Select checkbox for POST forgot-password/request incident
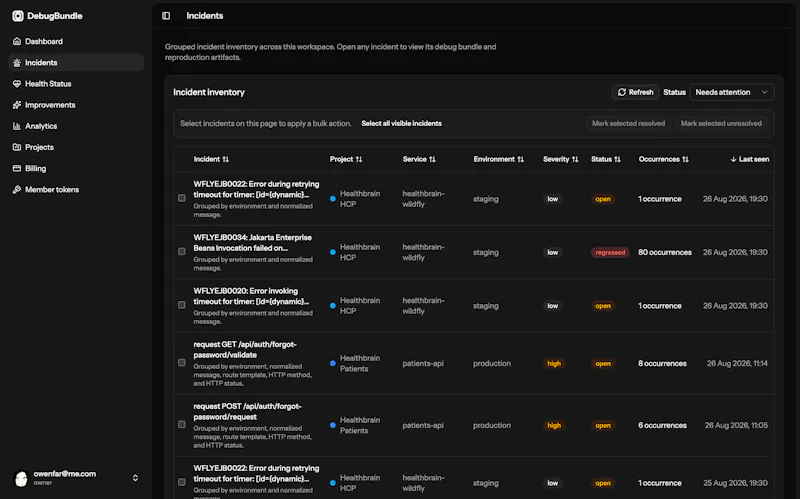Viewport: 800px width, 499px height. [x=182, y=425]
